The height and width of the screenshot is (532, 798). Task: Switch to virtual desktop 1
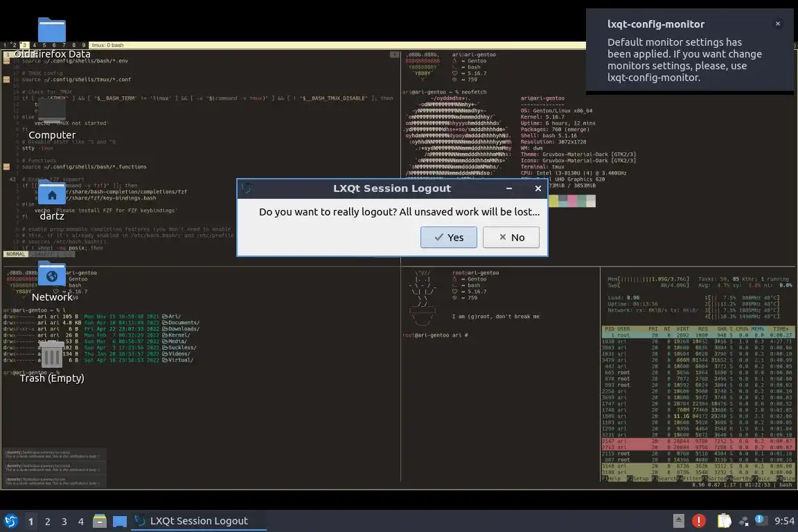[30, 522]
